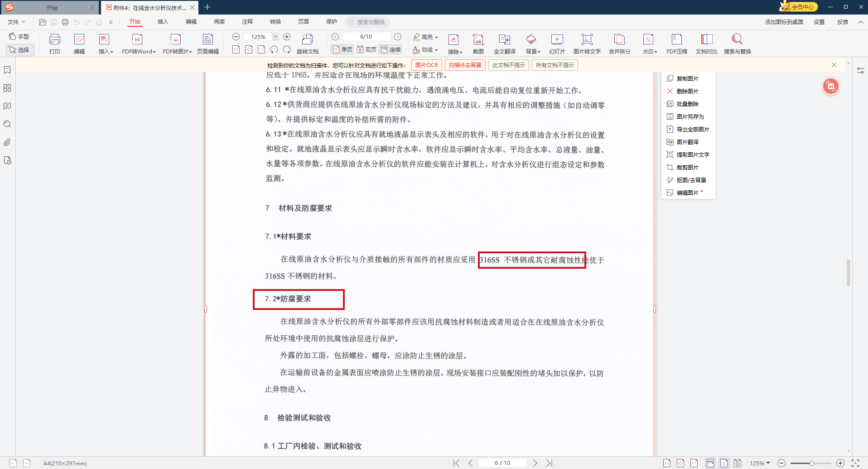The width and height of the screenshot is (868, 469).
Task: Click the floating red convert button
Action: pos(831,86)
